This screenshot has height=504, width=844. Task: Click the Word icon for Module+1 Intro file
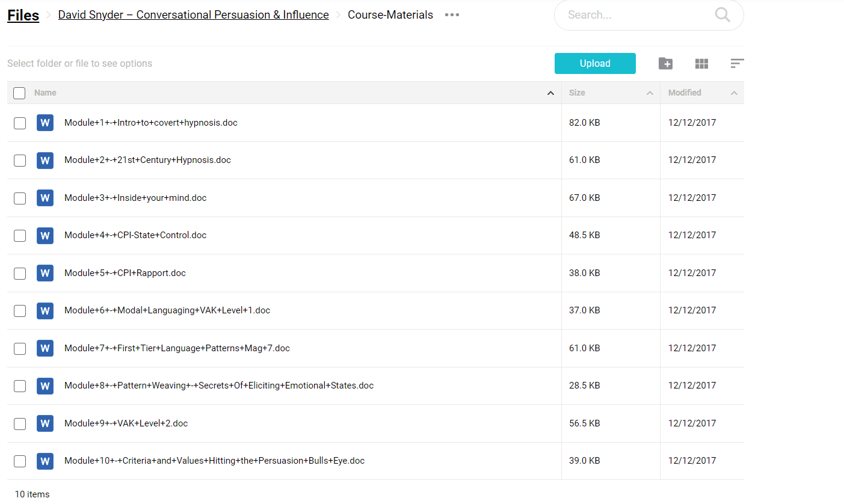pos(45,123)
